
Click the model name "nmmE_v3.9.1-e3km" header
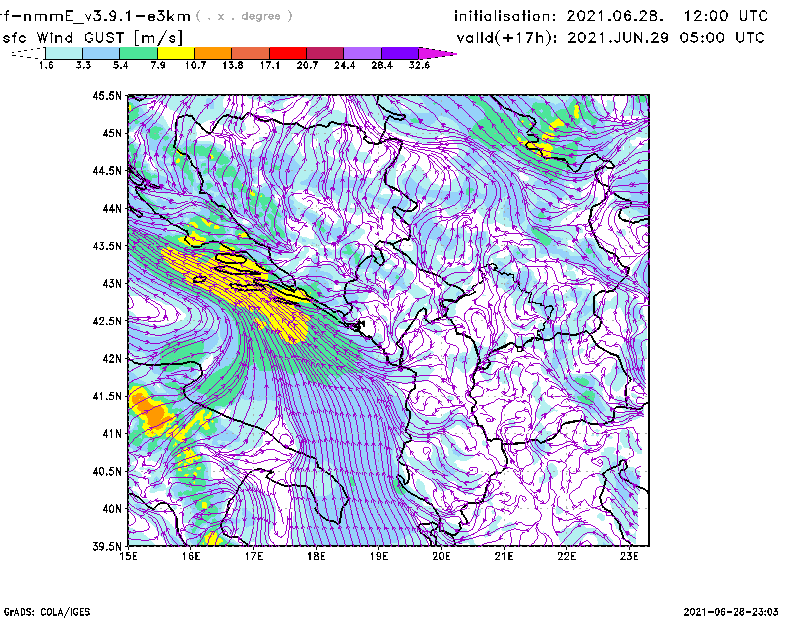106,16
